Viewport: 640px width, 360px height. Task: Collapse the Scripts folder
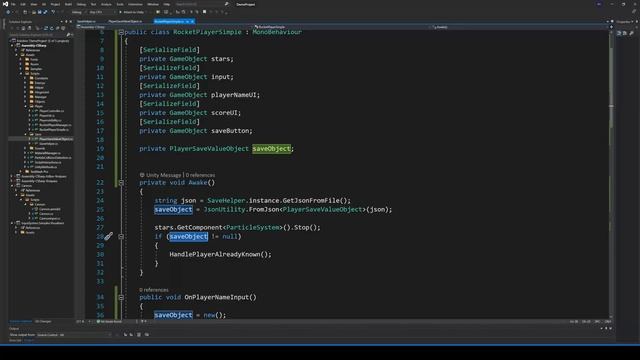pos(21,74)
